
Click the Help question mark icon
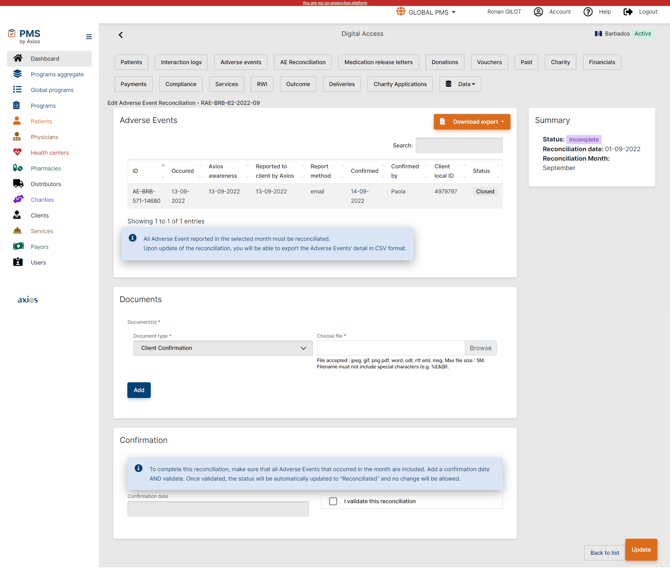588,12
